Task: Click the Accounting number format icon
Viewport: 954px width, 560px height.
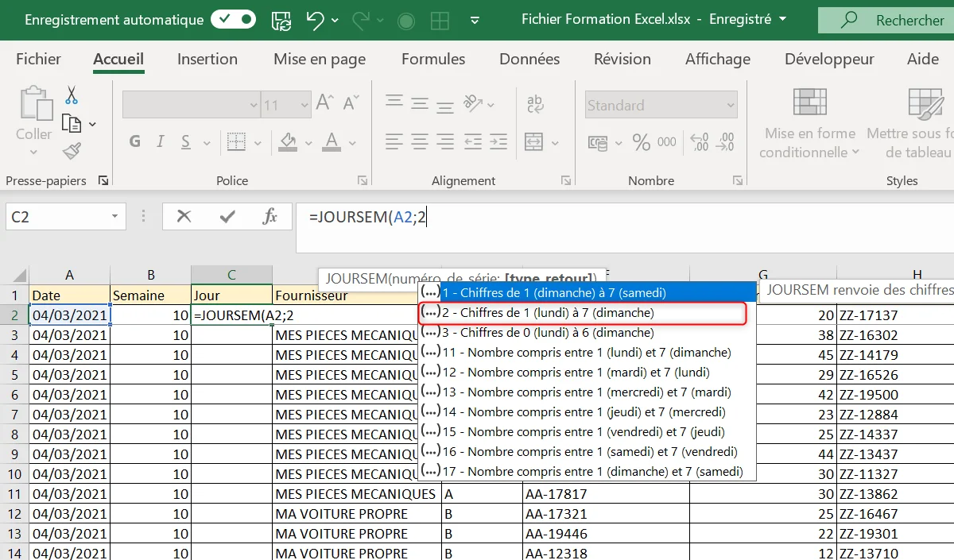Action: pyautogui.click(x=598, y=142)
